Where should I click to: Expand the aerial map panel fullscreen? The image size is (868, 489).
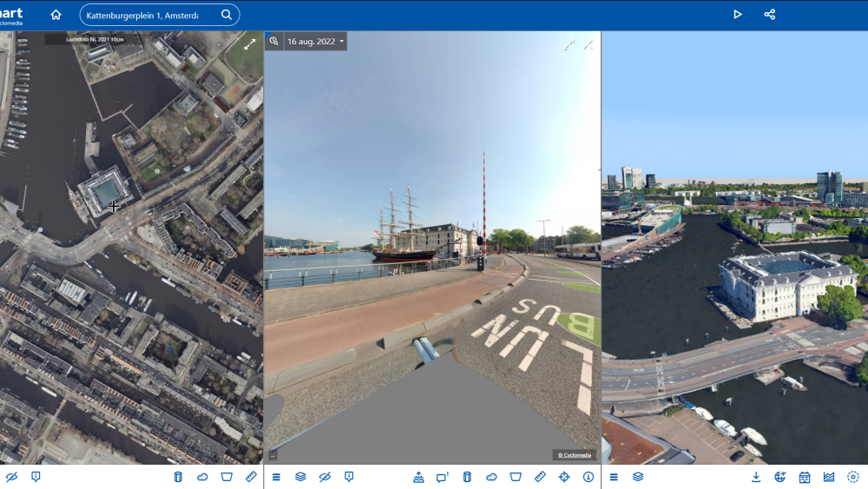250,43
